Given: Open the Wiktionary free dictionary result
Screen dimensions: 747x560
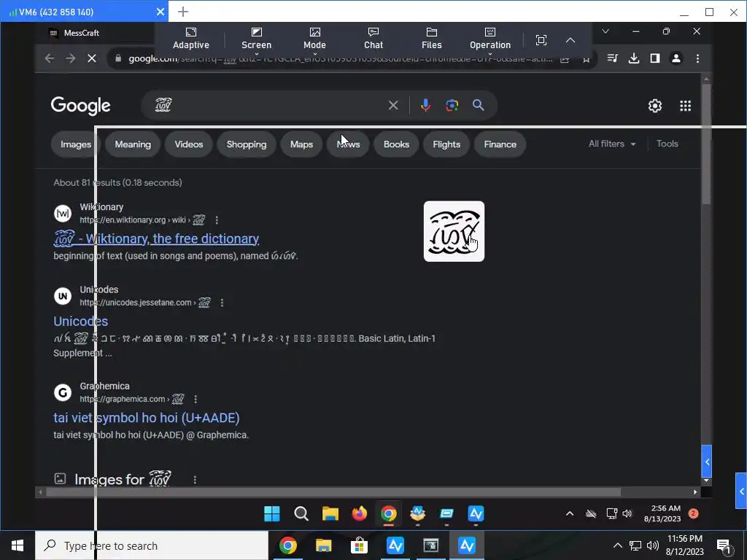Looking at the screenshot, I should [156, 238].
